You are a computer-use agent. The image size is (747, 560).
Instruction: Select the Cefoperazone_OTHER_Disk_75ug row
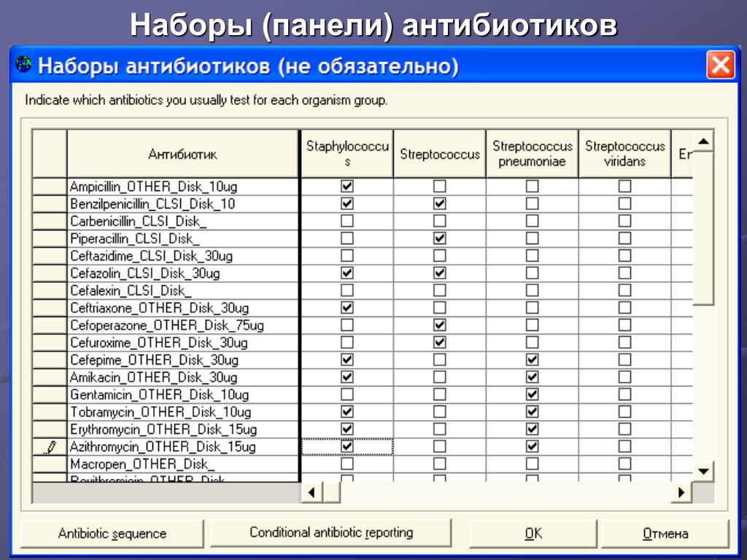(x=183, y=326)
